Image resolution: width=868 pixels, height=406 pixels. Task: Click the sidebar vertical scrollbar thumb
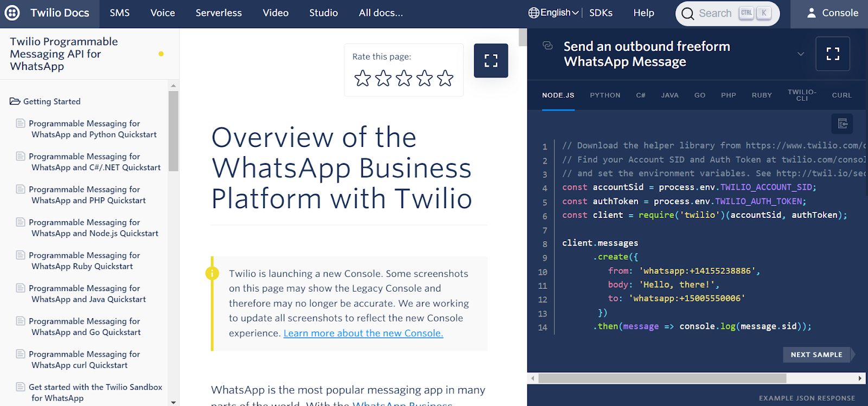pos(174,131)
